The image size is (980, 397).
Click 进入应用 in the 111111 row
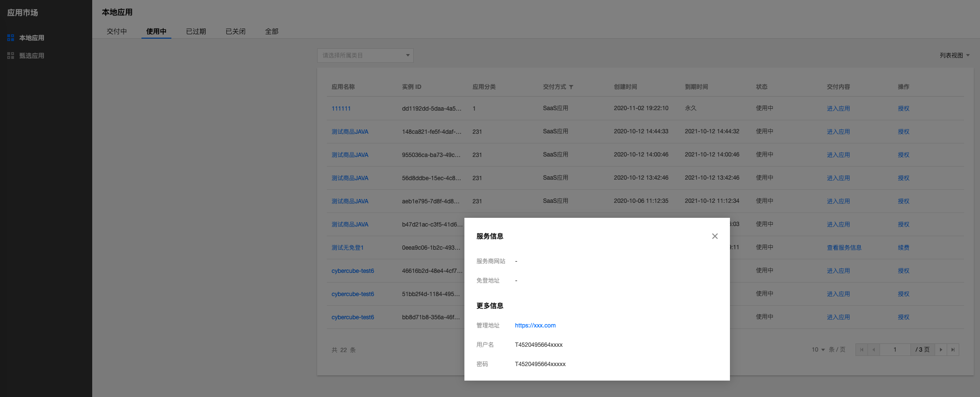coord(839,109)
